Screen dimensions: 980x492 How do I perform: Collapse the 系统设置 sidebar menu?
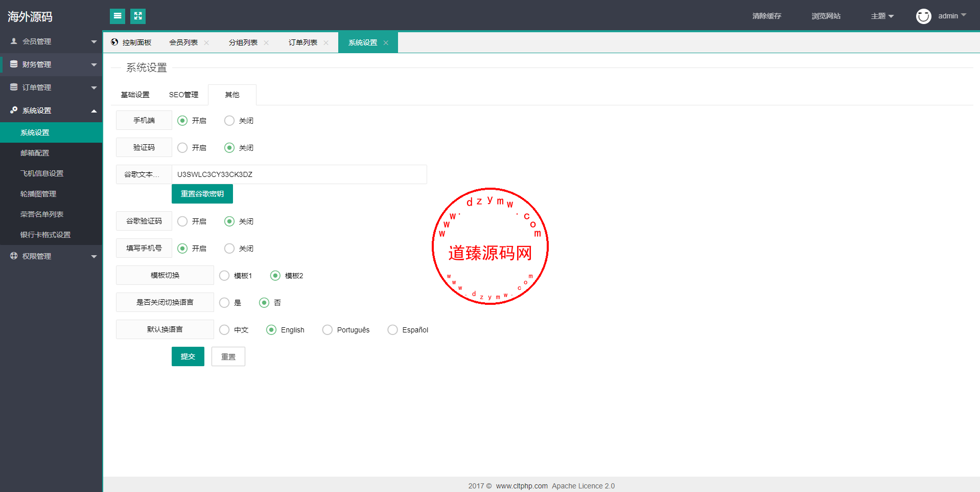point(51,110)
